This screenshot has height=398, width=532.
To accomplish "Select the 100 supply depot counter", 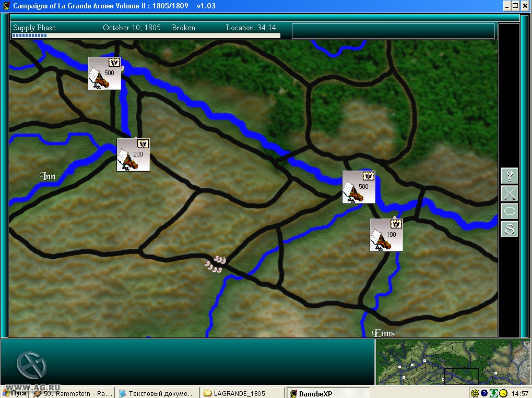I will (x=386, y=235).
